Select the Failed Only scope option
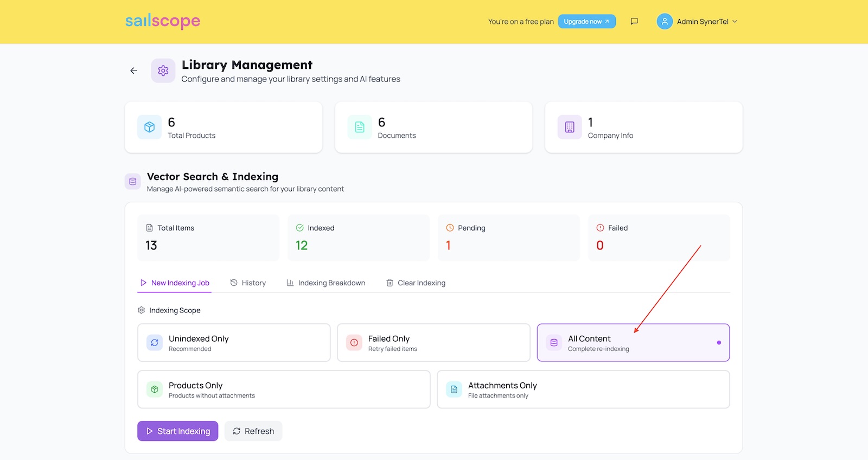The height and width of the screenshot is (460, 868). tap(433, 343)
